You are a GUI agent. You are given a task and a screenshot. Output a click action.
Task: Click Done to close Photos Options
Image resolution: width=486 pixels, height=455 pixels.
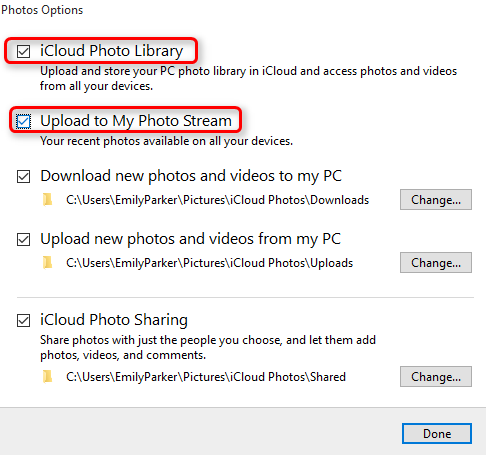[437, 434]
